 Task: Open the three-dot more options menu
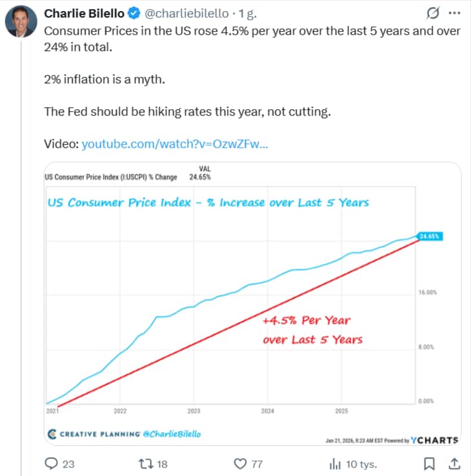[x=454, y=13]
